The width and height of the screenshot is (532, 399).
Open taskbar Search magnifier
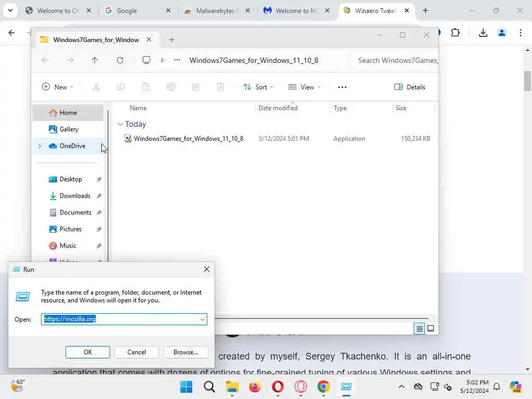pos(209,387)
